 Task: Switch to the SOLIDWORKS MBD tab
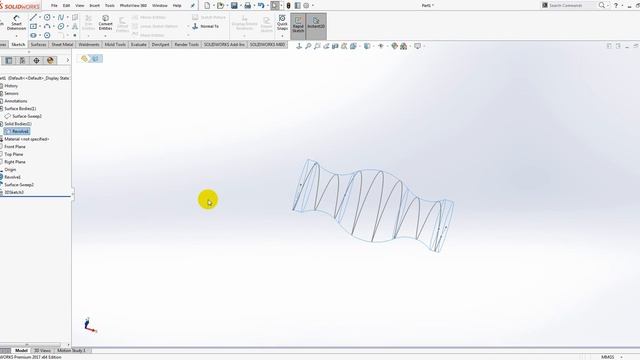267,44
